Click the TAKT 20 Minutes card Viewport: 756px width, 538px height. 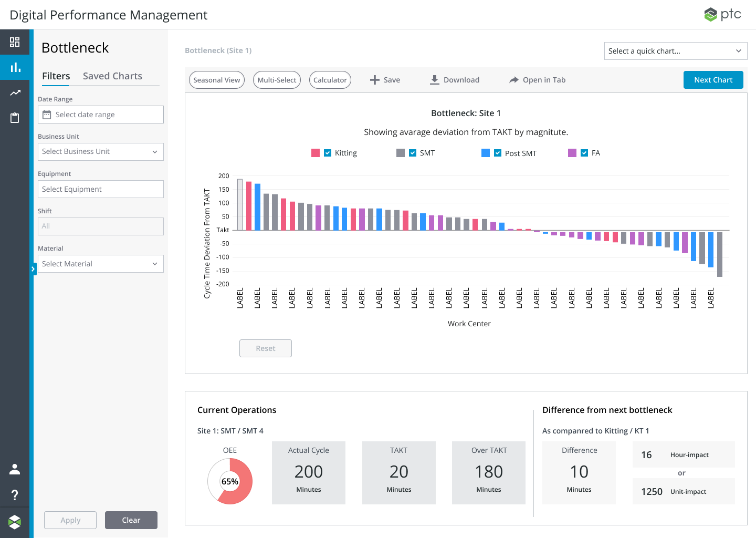(x=399, y=473)
